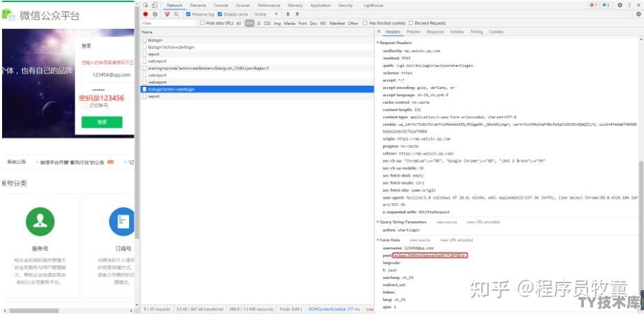Uncheck the Disable cache checkbox
Screen dimensions: 644x315
[219, 15]
